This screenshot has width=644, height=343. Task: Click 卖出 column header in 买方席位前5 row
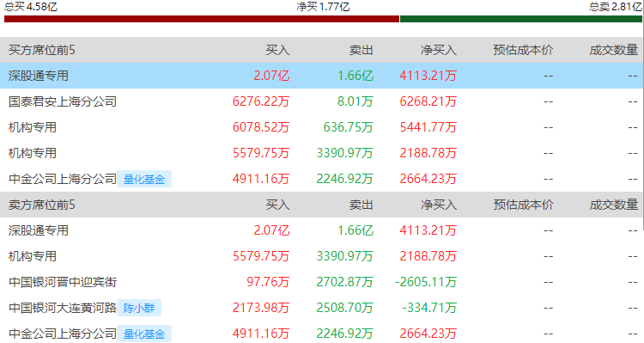(361, 50)
